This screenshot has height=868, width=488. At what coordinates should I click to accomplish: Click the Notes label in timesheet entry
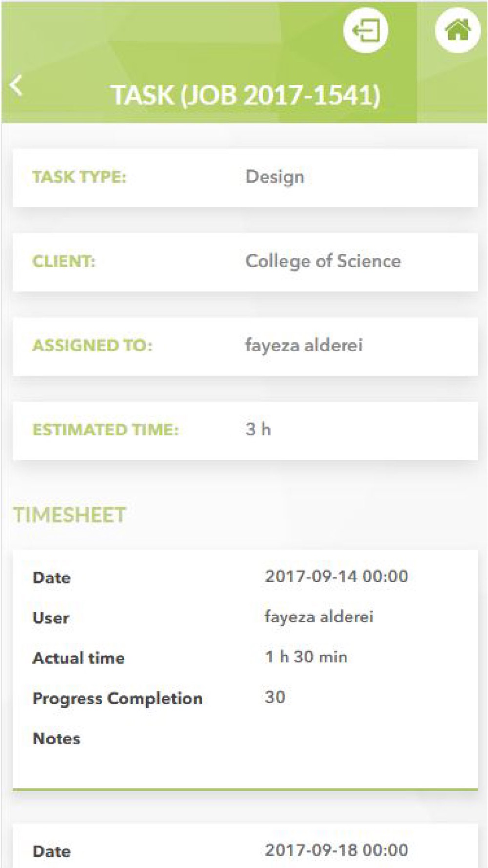coord(56,739)
